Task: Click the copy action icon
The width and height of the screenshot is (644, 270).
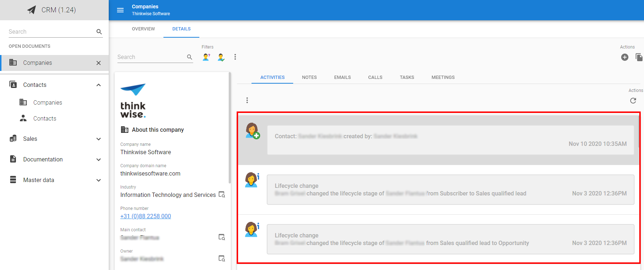Action: [639, 57]
